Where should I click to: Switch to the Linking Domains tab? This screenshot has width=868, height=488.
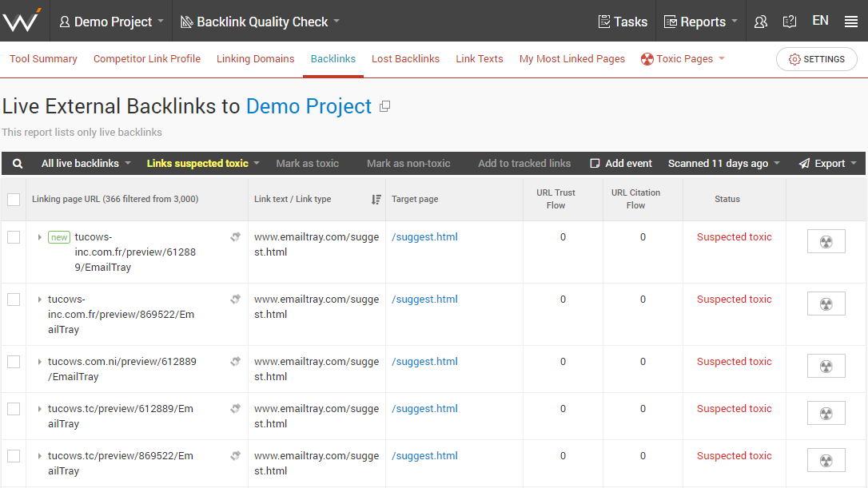pos(255,58)
